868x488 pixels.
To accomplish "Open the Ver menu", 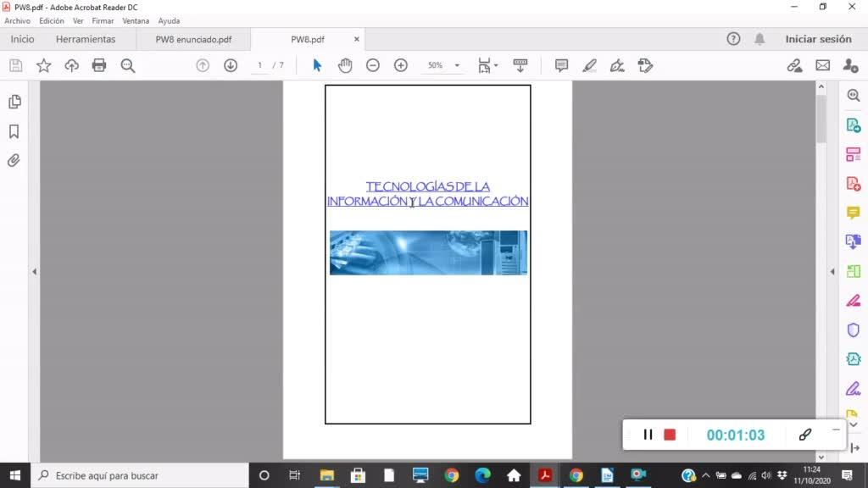I will (x=78, y=21).
